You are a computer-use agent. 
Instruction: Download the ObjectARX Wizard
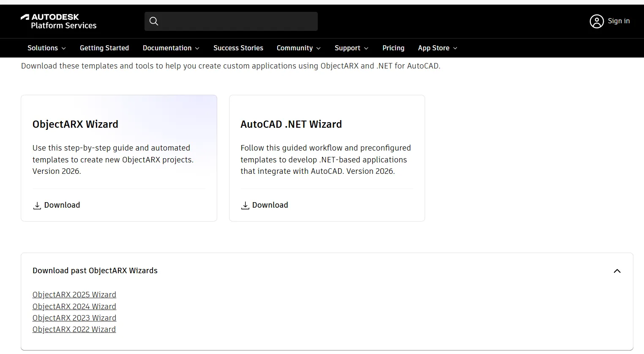coord(57,205)
